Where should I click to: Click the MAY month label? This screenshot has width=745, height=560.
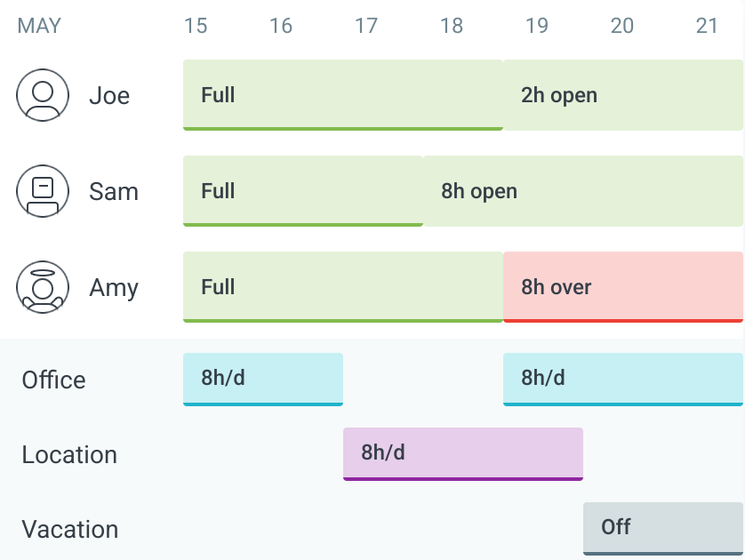[x=39, y=26]
